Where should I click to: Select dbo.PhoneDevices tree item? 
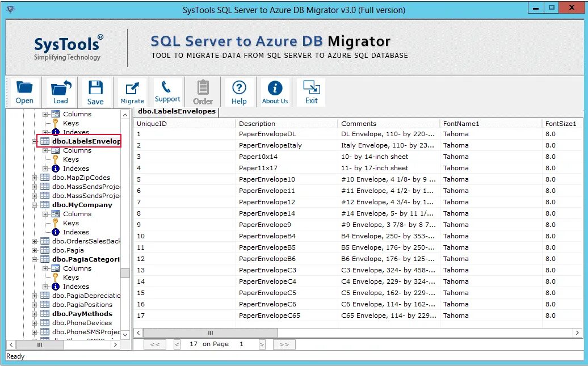(x=82, y=323)
